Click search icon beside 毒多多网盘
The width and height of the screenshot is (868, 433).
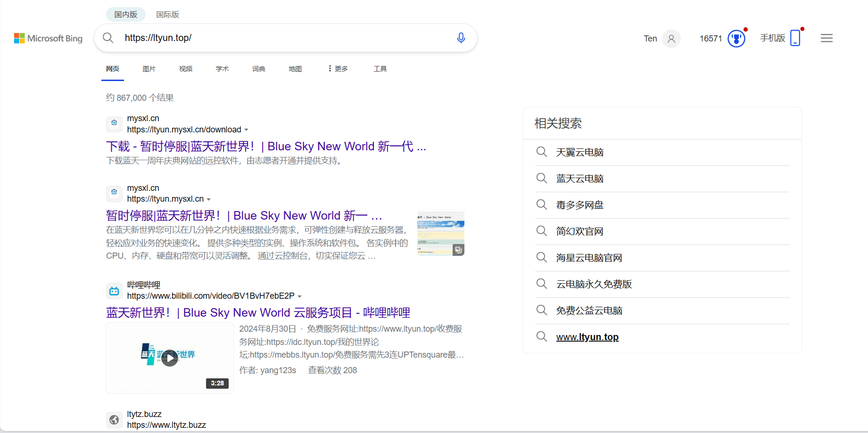point(542,204)
